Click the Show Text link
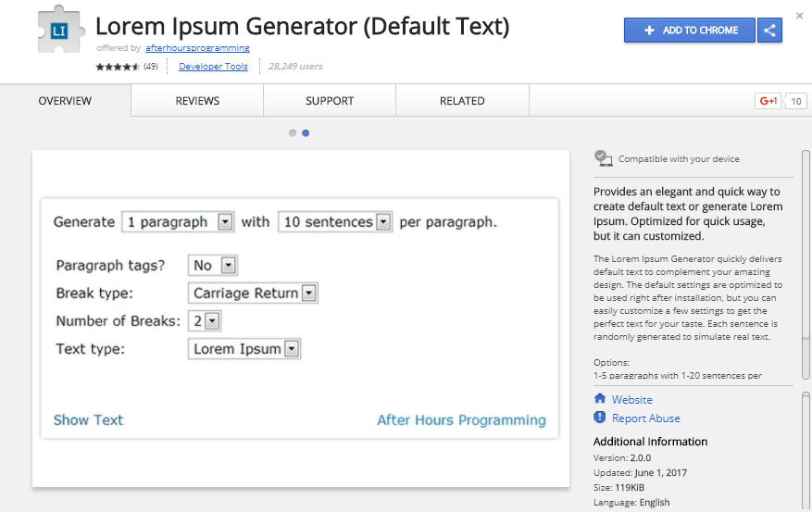 point(89,419)
